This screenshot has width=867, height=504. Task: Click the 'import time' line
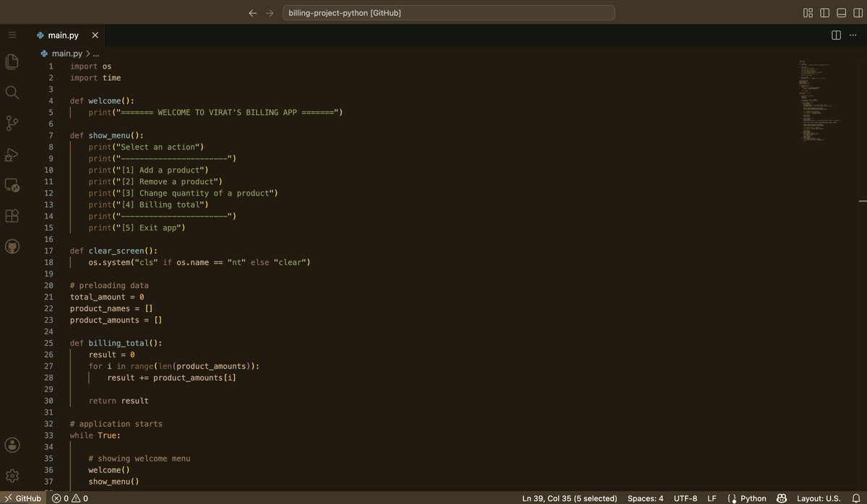pyautogui.click(x=95, y=77)
